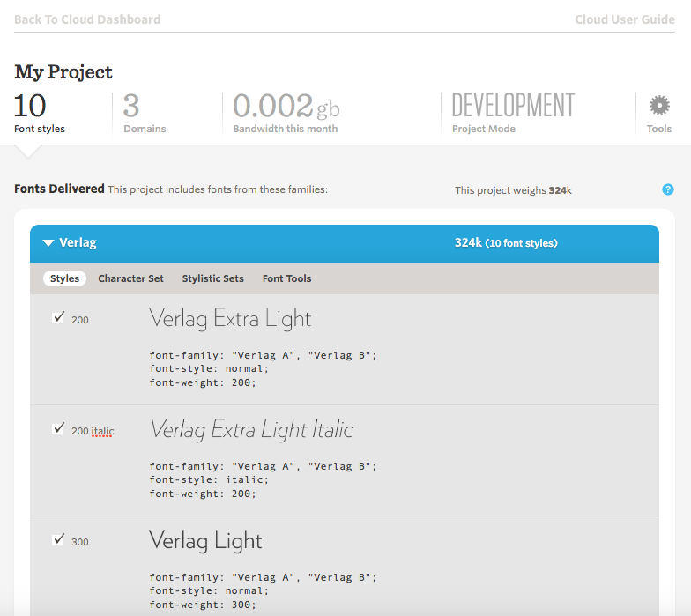Click the Verlag Light sample heading

pyautogui.click(x=205, y=541)
